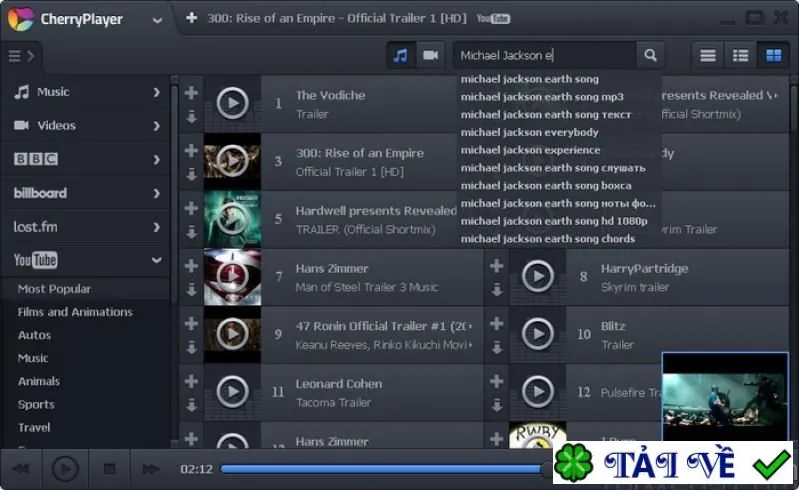Choose suggestion 'michael jackson everybody'

point(529,132)
